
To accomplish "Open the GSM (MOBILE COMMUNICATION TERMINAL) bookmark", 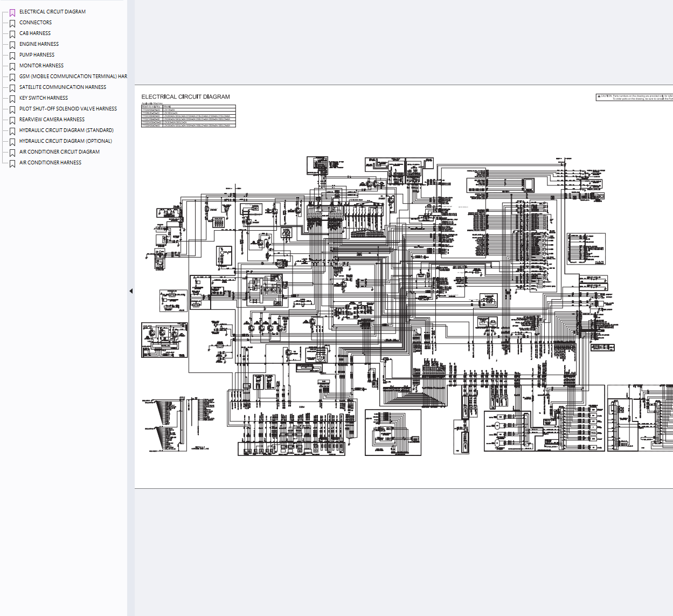I will point(73,77).
